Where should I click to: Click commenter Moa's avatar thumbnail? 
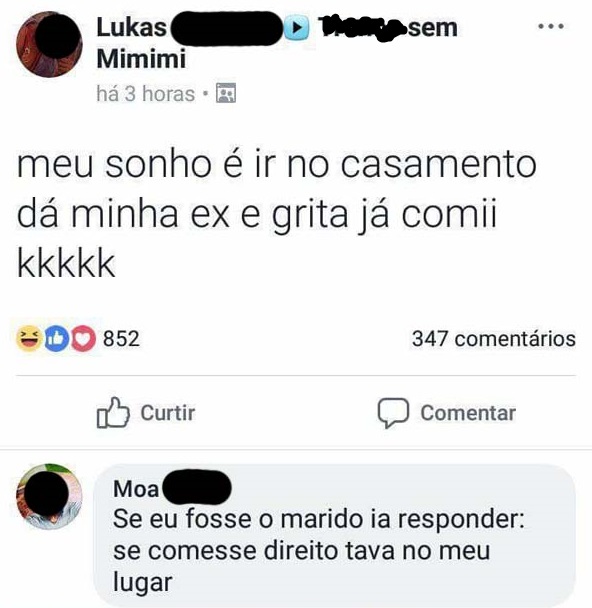pyautogui.click(x=49, y=497)
